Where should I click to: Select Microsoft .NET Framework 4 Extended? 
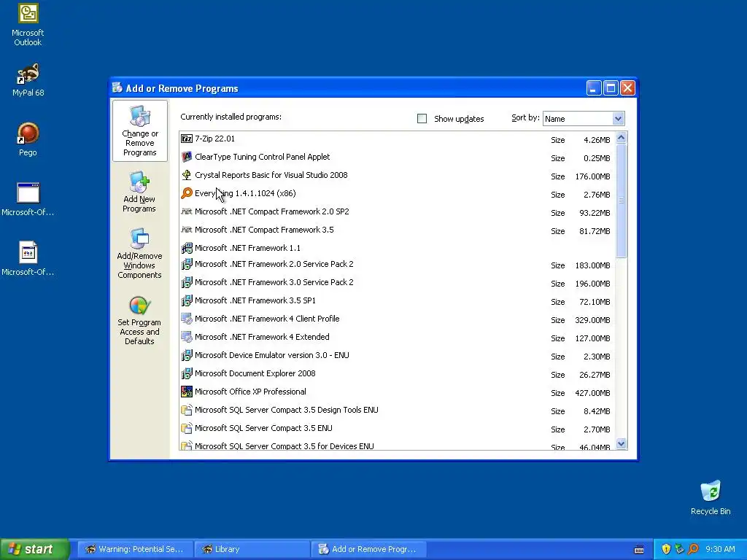pyautogui.click(x=397, y=338)
